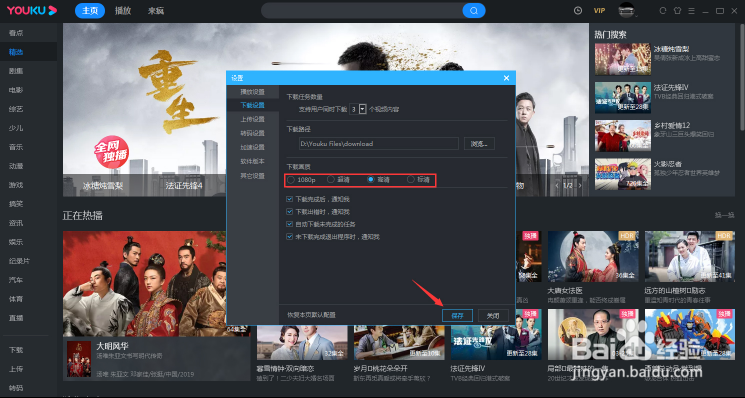Image resolution: width=745 pixels, height=398 pixels.
Task: Click the YOUKU logo
Action: [32, 10]
